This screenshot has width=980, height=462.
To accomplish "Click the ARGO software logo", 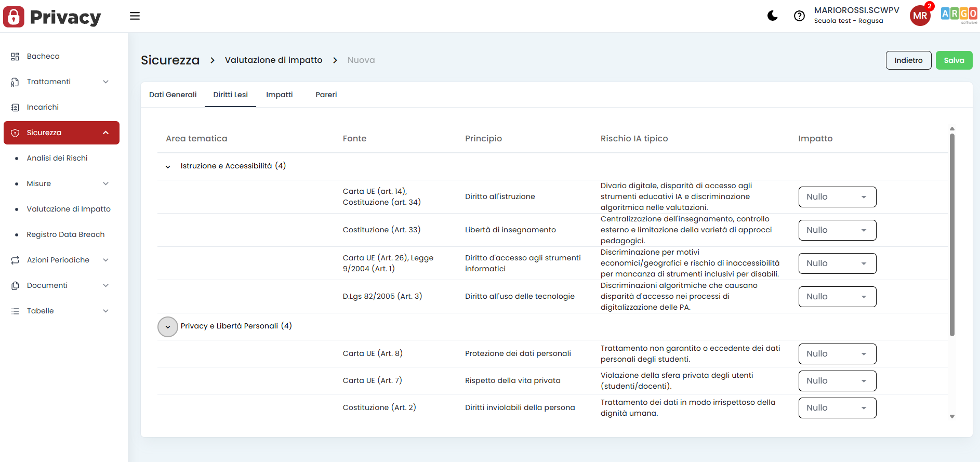I will point(959,15).
